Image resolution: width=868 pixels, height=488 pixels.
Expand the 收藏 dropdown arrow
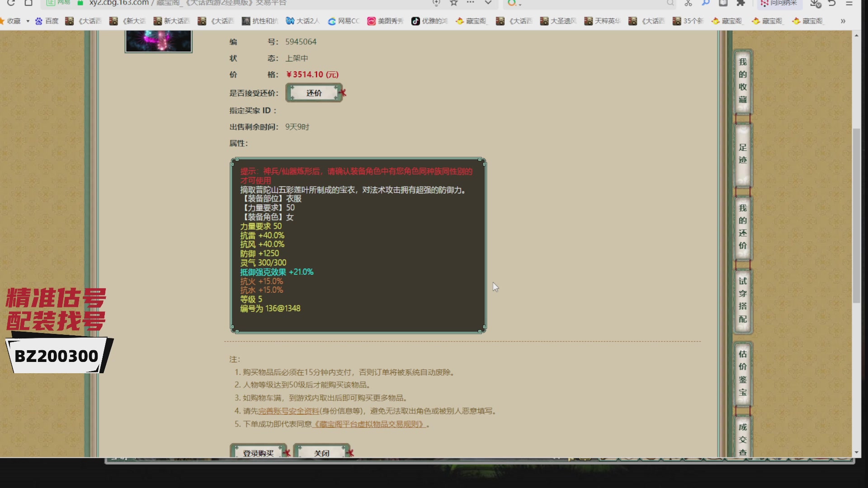tap(27, 21)
